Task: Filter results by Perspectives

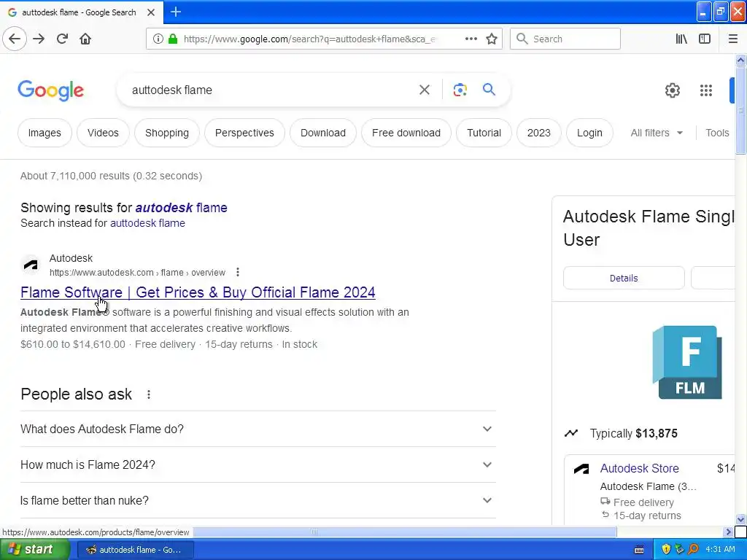Action: (x=244, y=133)
